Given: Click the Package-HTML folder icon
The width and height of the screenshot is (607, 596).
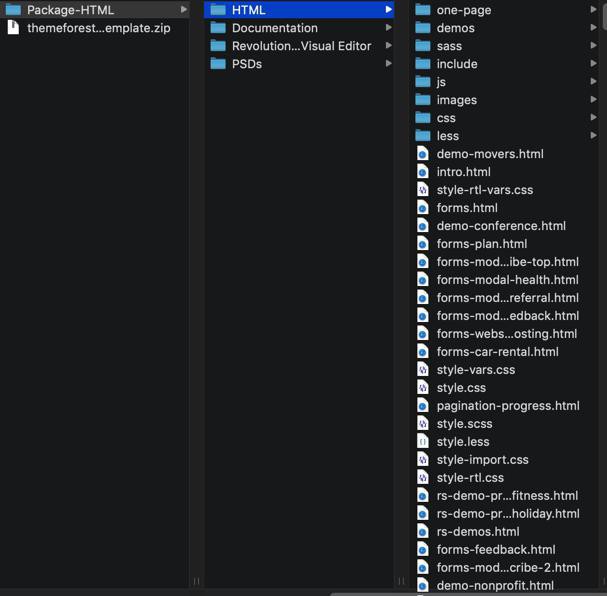Looking at the screenshot, I should (13, 10).
